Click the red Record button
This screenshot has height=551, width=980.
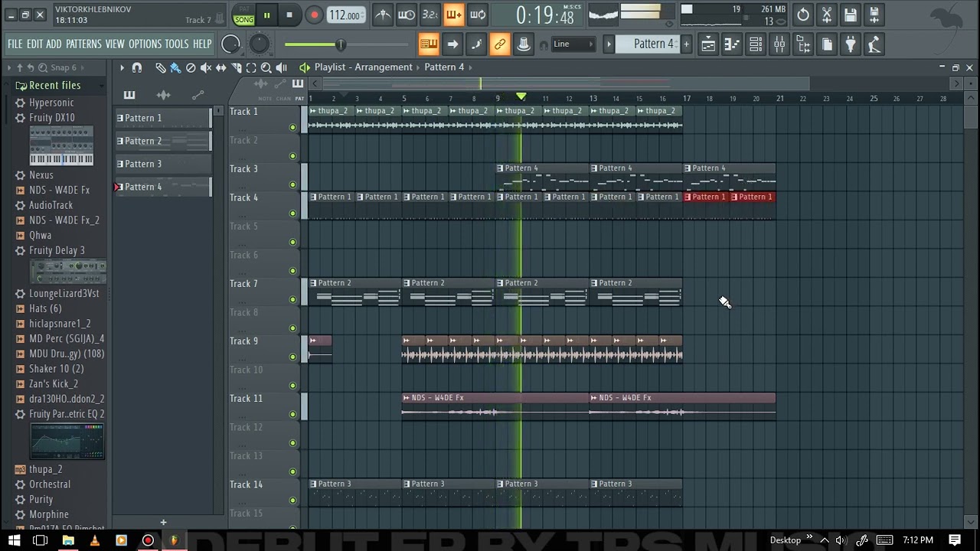[x=314, y=15]
